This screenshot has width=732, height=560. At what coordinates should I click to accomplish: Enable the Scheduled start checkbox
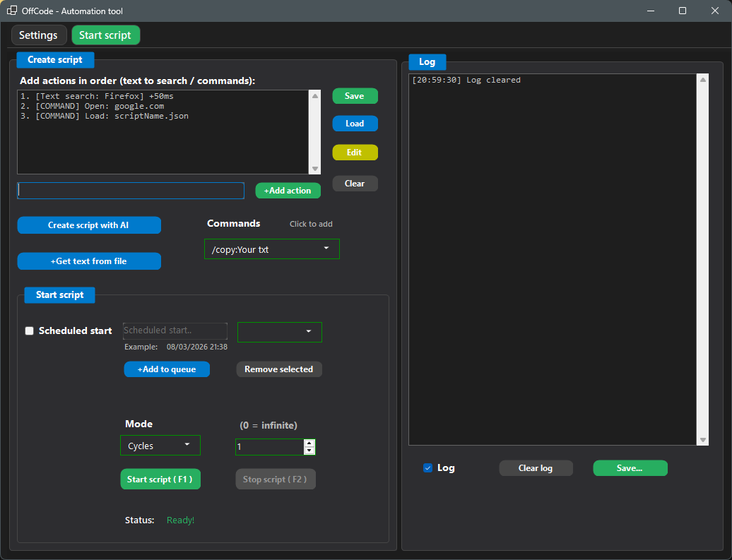29,330
